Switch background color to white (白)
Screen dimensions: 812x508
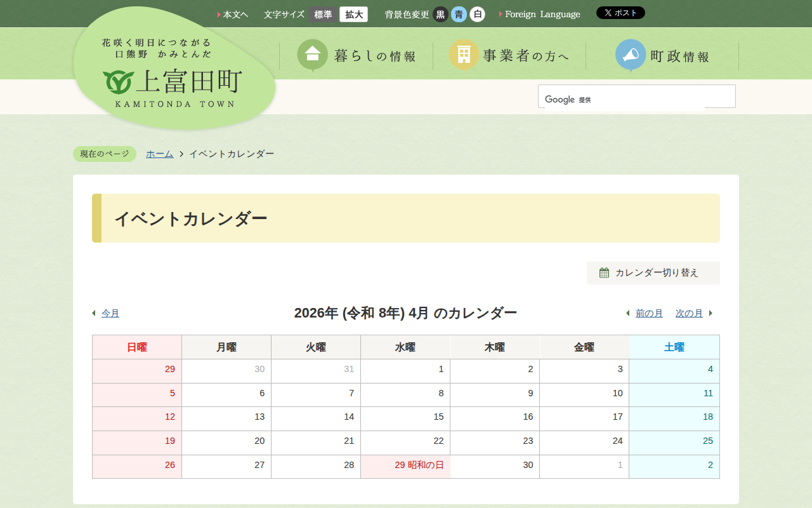tap(477, 15)
